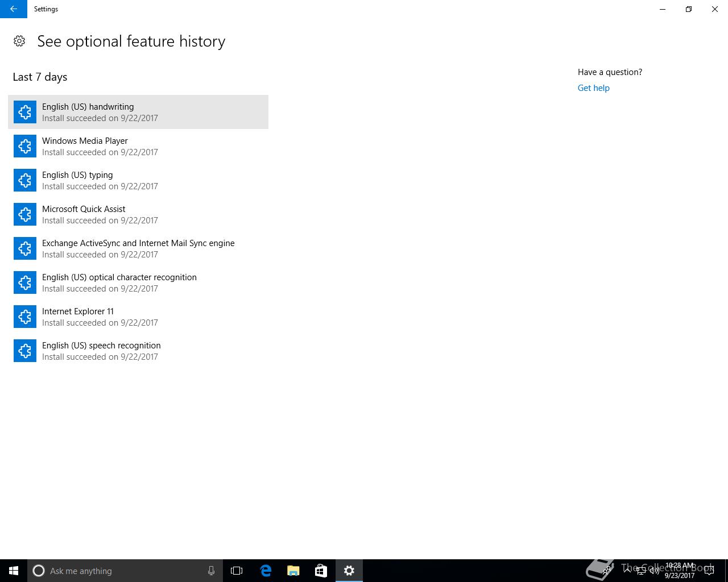The height and width of the screenshot is (582, 728).
Task: Open Task View from taskbar
Action: click(237, 571)
